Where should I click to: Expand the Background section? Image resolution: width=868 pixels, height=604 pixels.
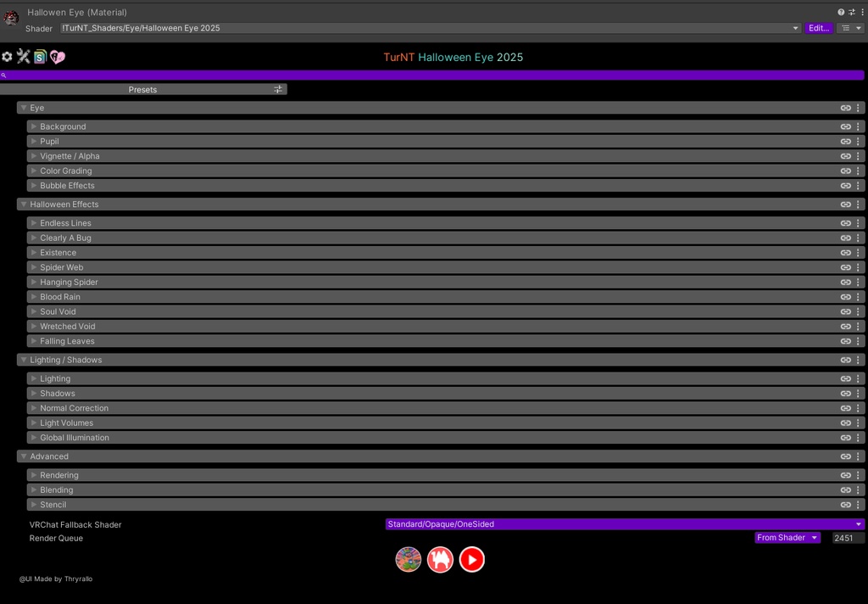coord(34,127)
